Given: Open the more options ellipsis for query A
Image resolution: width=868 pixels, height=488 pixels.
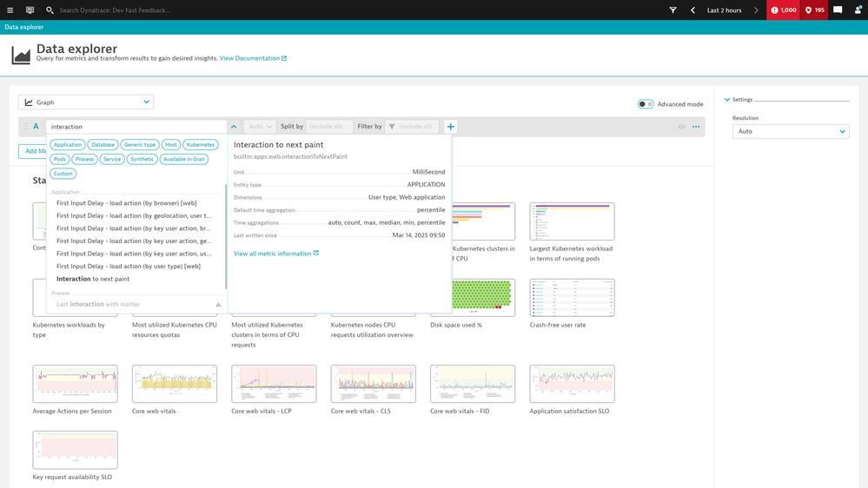Looking at the screenshot, I should pyautogui.click(x=696, y=127).
